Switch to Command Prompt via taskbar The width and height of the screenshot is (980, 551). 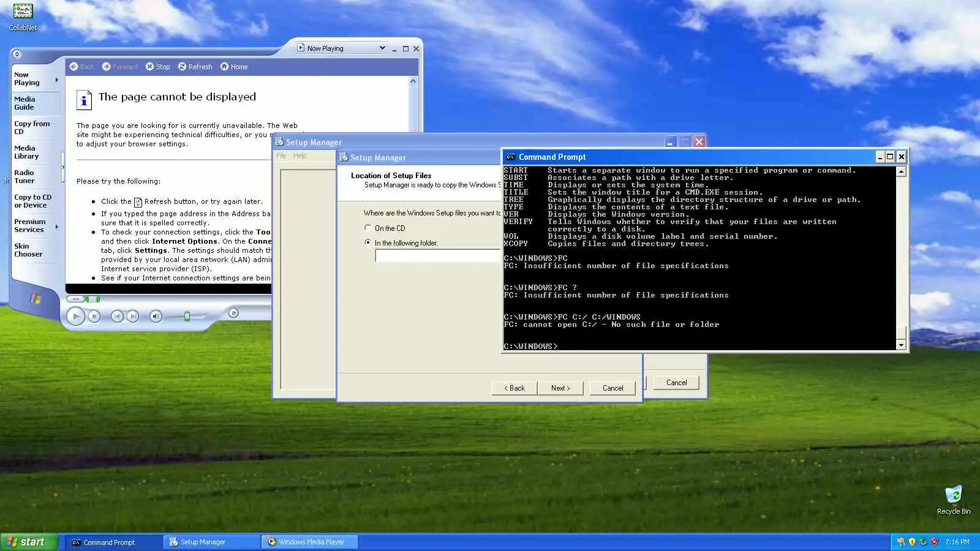tap(113, 542)
